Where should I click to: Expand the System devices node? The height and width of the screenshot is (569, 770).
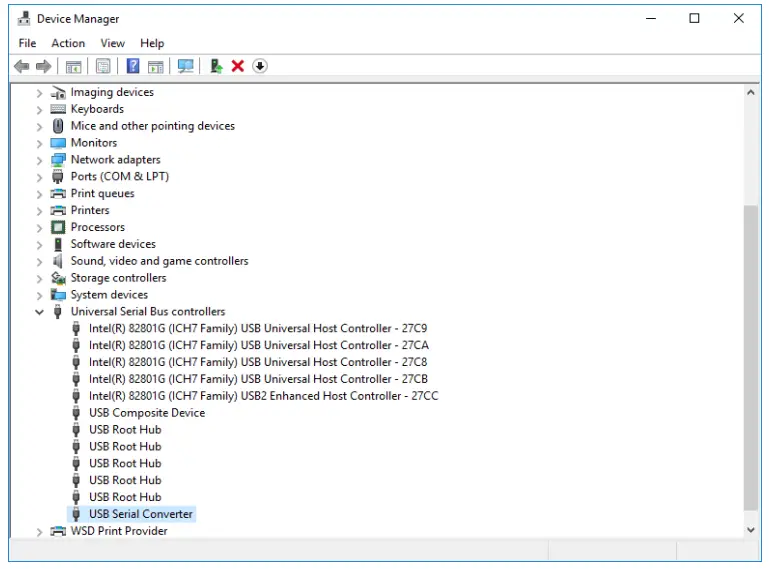39,295
